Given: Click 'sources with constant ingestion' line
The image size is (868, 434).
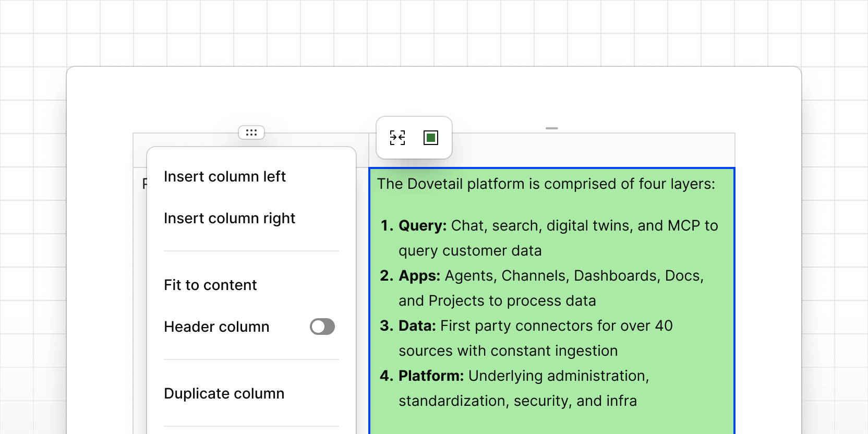Looking at the screenshot, I should [x=508, y=351].
